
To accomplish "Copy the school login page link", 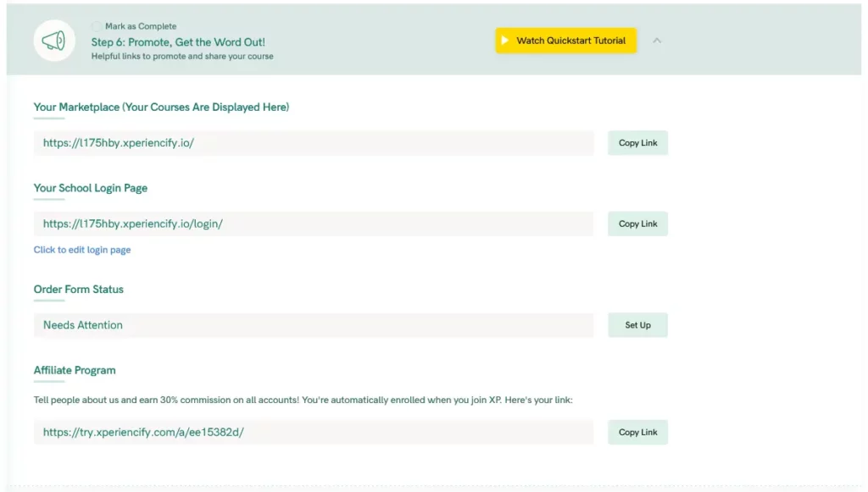I will point(637,223).
